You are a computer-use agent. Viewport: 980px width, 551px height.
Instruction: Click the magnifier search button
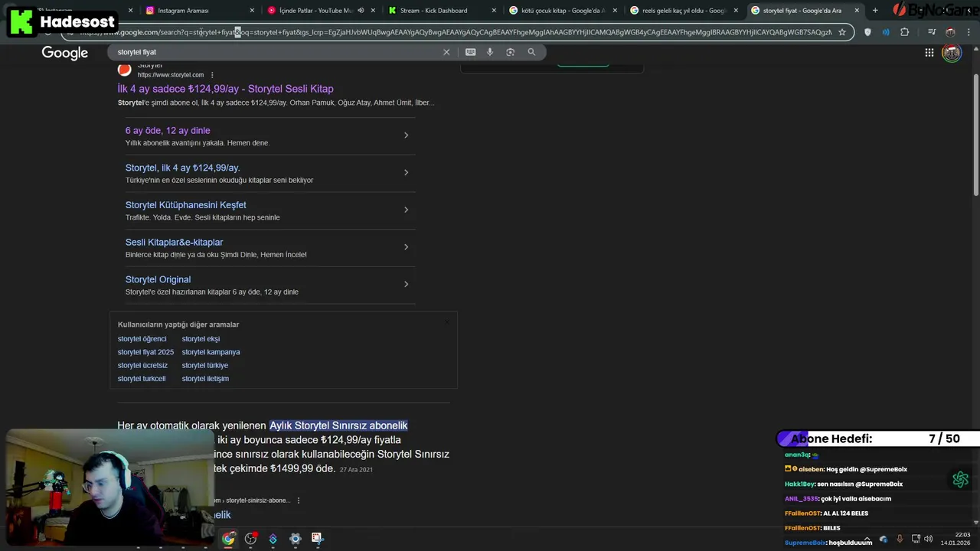[531, 52]
